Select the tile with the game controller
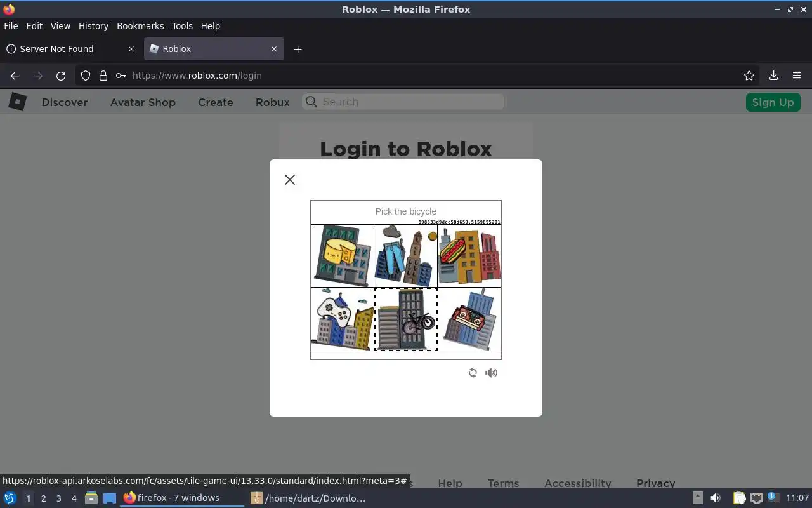812x508 pixels. point(343,319)
